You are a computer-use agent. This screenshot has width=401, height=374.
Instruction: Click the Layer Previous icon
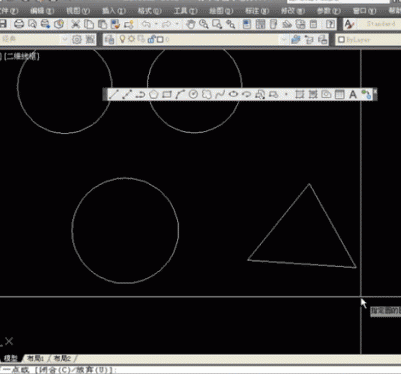click(309, 39)
